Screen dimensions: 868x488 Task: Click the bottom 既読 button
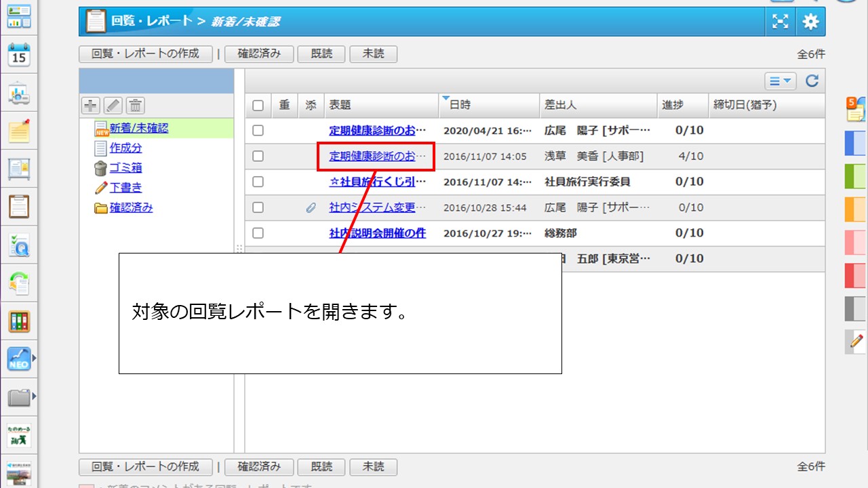pos(321,467)
